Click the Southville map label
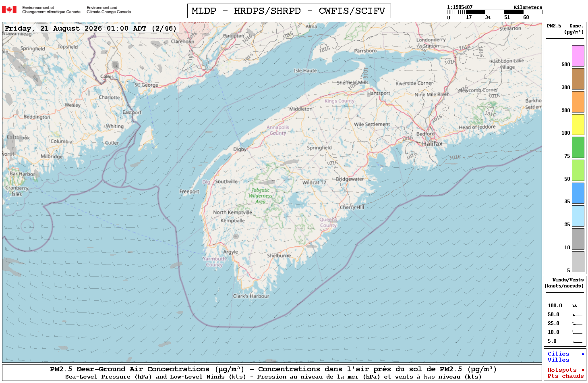588x383 pixels. 226,182
